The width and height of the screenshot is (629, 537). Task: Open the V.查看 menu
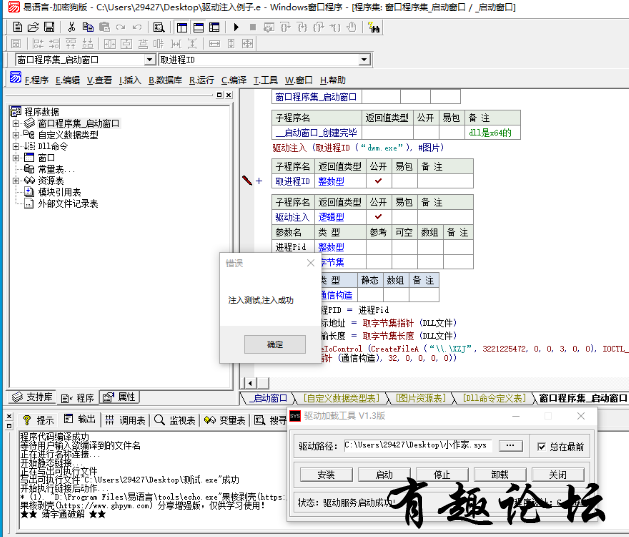(99, 80)
